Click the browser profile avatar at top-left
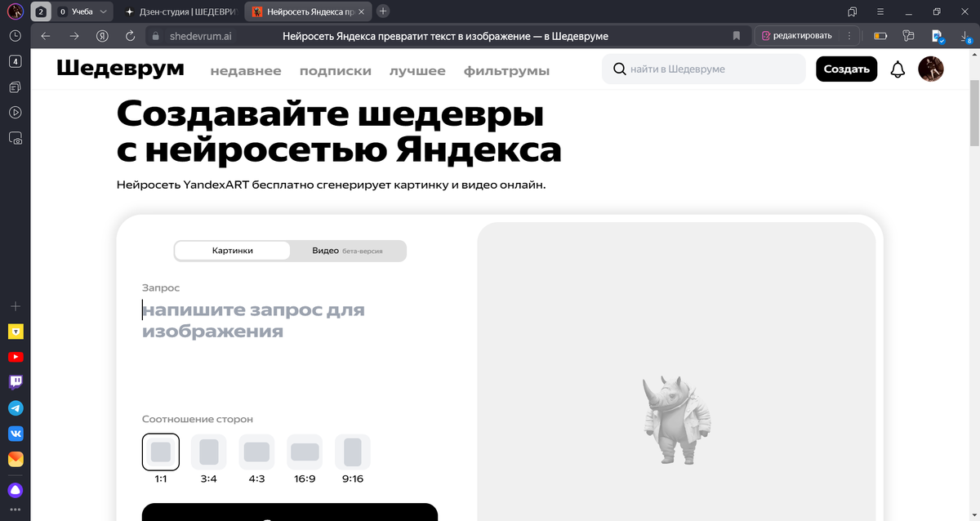The height and width of the screenshot is (521, 980). pyautogui.click(x=15, y=11)
